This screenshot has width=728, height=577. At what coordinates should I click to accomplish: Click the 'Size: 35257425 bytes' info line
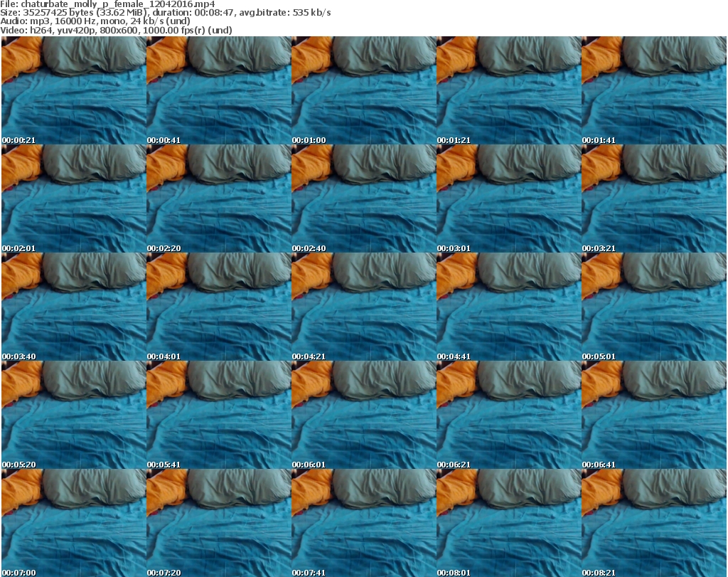165,13
